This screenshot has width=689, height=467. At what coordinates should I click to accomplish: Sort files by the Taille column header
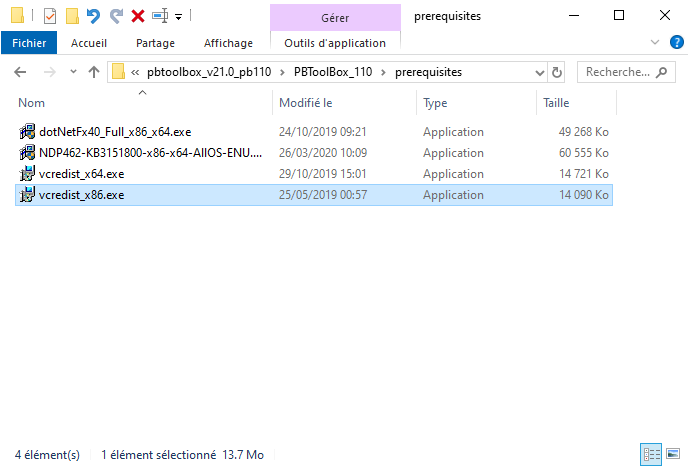click(x=556, y=103)
